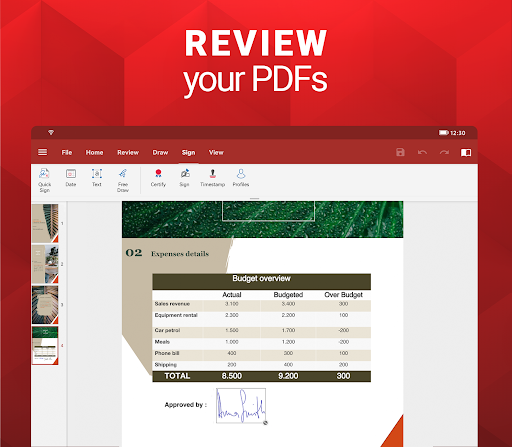Click the Certify ribbon icon
Screen dimensions: 512x447
pos(158,178)
